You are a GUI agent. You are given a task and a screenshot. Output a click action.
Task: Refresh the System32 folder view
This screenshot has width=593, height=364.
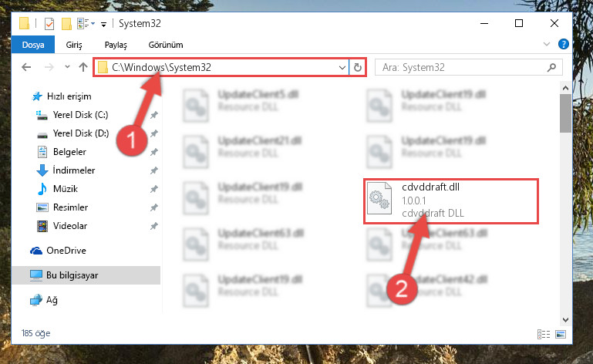(x=357, y=68)
